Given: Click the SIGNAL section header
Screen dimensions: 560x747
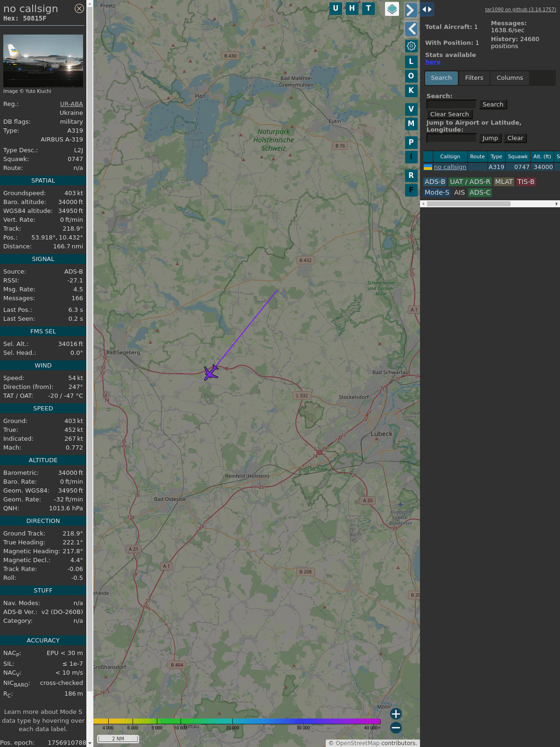Looking at the screenshot, I should point(43,259).
